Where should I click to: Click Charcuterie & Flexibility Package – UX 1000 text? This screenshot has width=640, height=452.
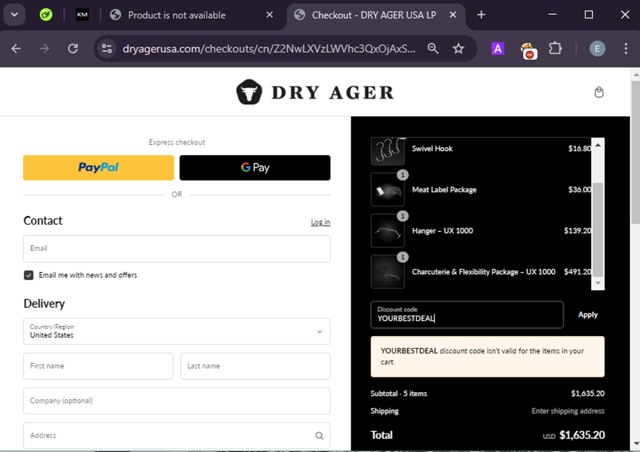pos(484,272)
